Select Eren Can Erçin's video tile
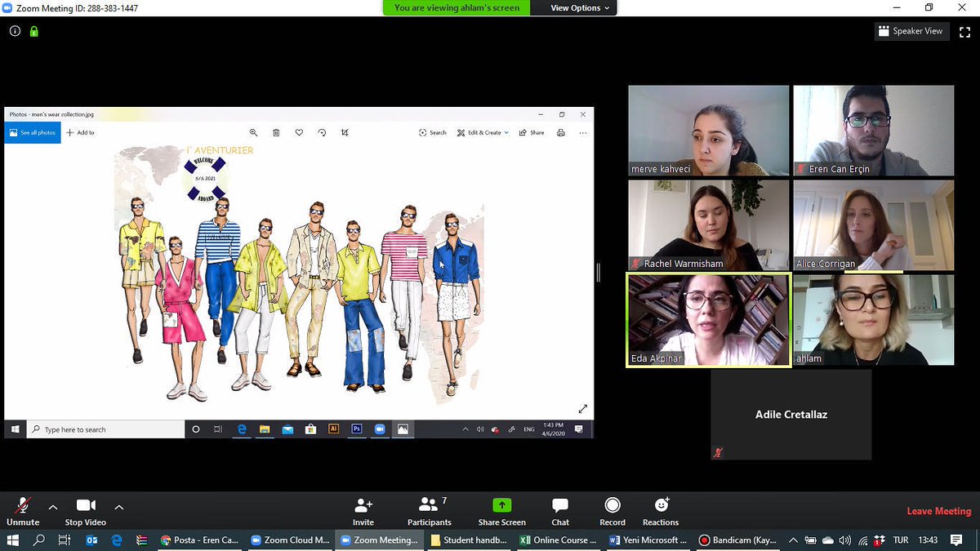 [874, 131]
